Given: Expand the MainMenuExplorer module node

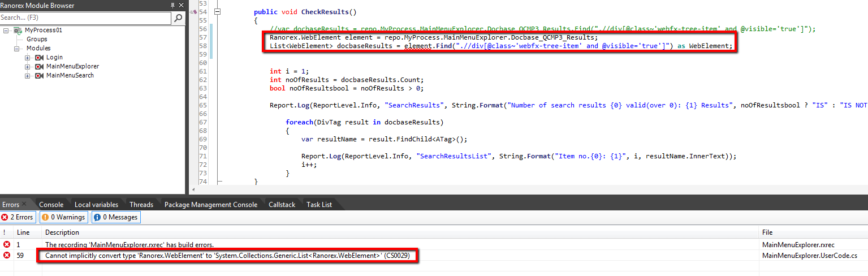Looking at the screenshot, I should click(x=28, y=66).
